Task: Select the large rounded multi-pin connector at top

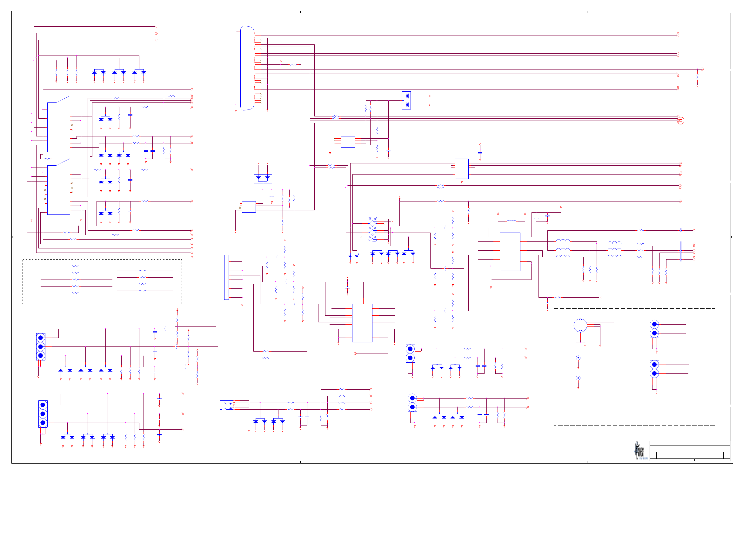Action: [247, 68]
